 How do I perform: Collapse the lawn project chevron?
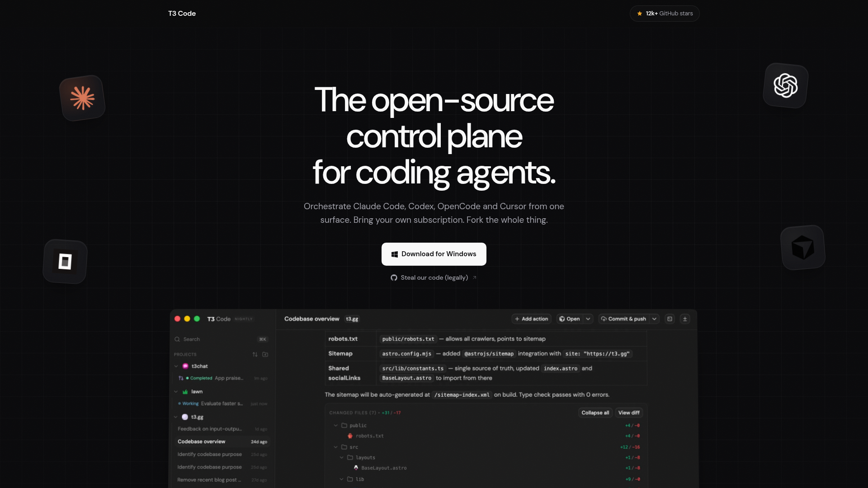[x=176, y=392]
